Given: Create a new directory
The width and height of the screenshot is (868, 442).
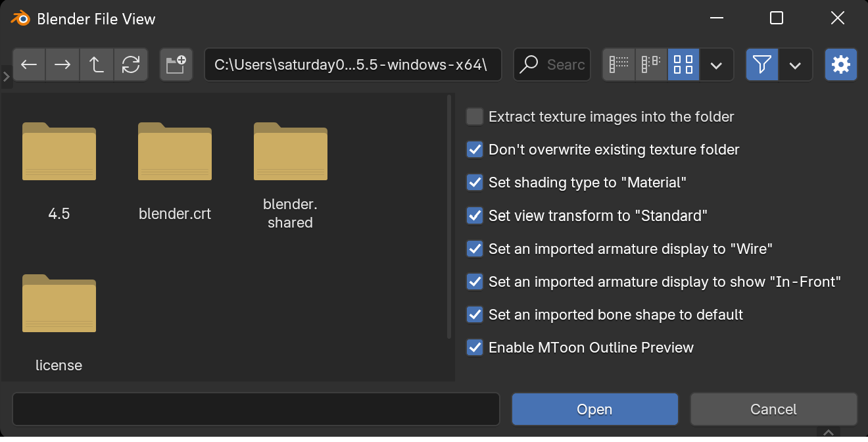Looking at the screenshot, I should pyautogui.click(x=176, y=64).
